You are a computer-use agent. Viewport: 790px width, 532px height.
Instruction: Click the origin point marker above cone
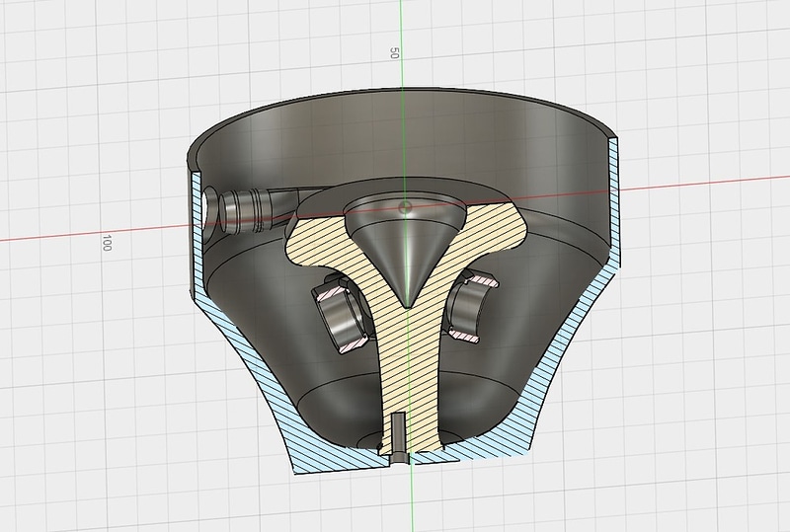(405, 207)
